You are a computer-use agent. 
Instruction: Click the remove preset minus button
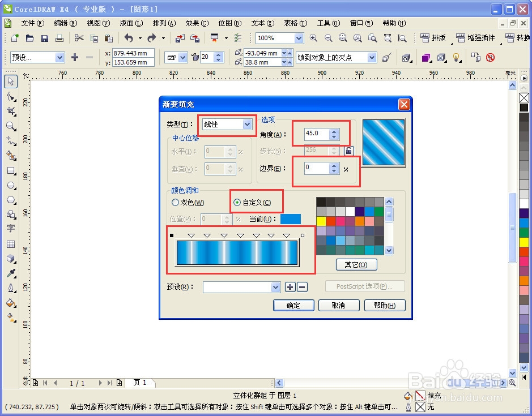[303, 287]
